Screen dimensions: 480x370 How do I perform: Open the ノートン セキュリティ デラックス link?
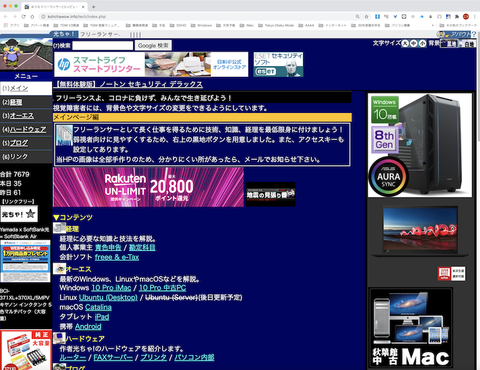pos(128,84)
